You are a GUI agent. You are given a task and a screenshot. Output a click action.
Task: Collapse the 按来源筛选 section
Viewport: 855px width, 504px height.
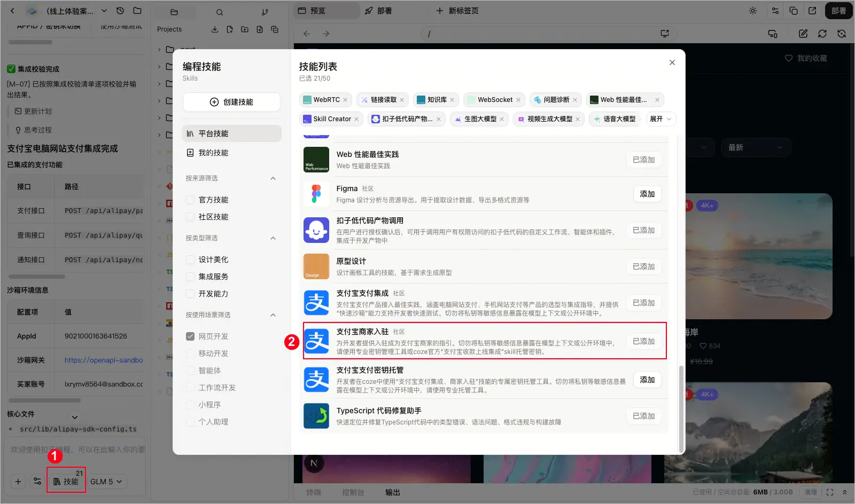click(273, 178)
